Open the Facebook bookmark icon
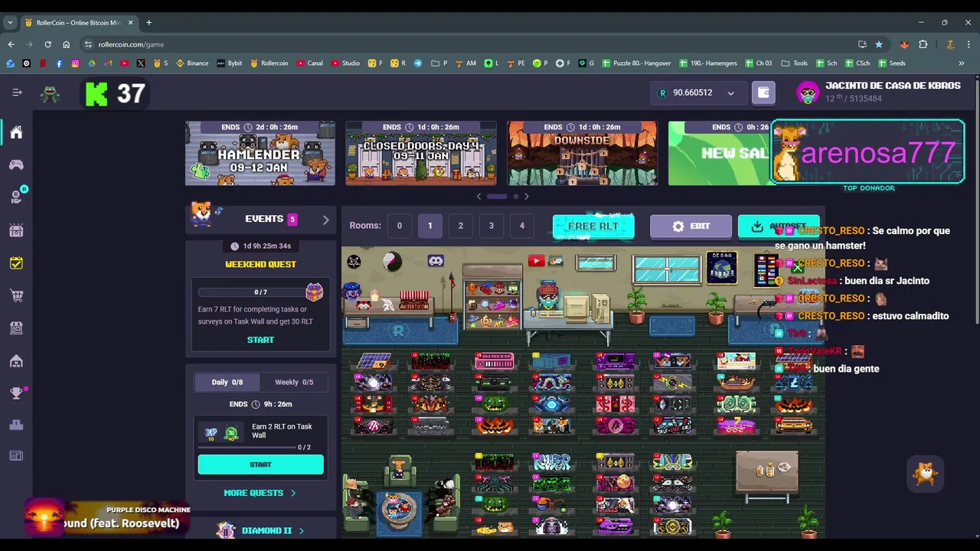This screenshot has height=551, width=980. pyautogui.click(x=59, y=64)
